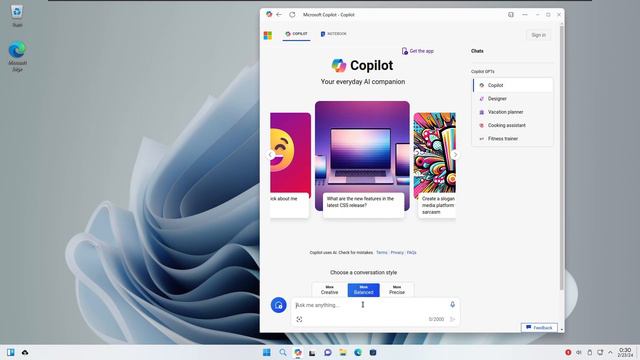Click the send arrow icon
Screen dimensions: 640x360
click(x=452, y=319)
